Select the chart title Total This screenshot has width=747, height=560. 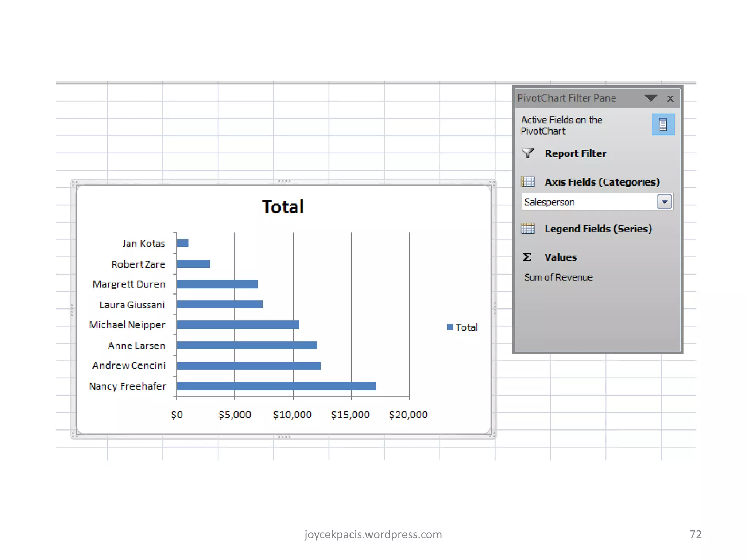[x=283, y=207]
